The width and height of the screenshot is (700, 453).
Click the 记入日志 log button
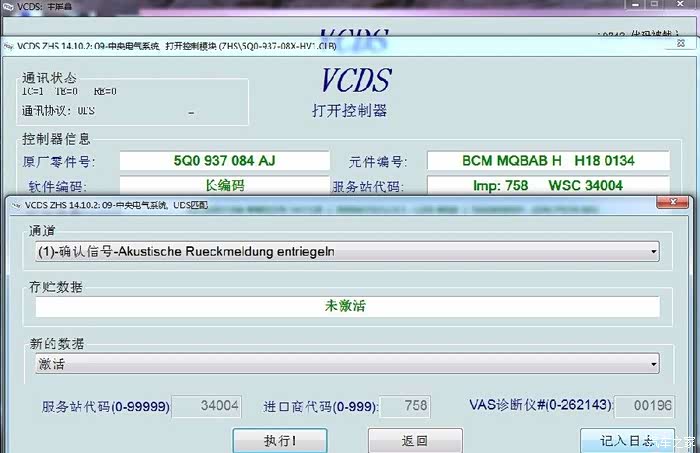point(627,441)
